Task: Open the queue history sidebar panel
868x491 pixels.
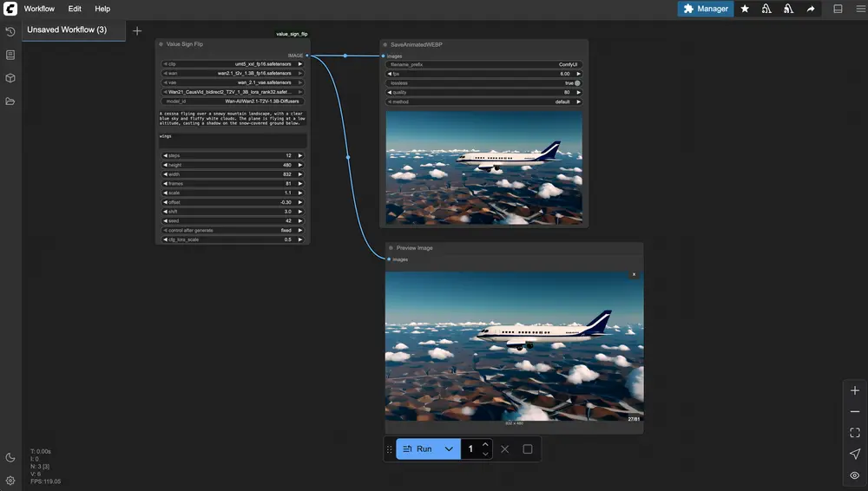Action: tap(10, 31)
